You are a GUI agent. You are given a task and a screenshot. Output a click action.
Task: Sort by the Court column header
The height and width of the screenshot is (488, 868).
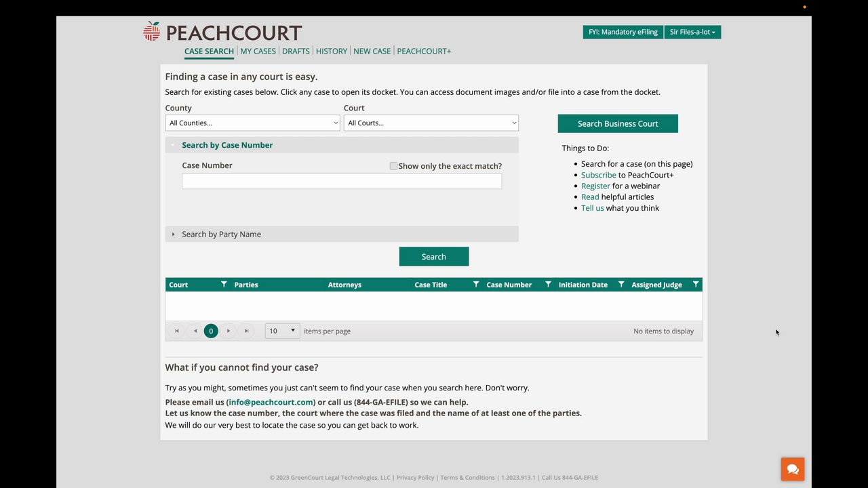point(178,285)
